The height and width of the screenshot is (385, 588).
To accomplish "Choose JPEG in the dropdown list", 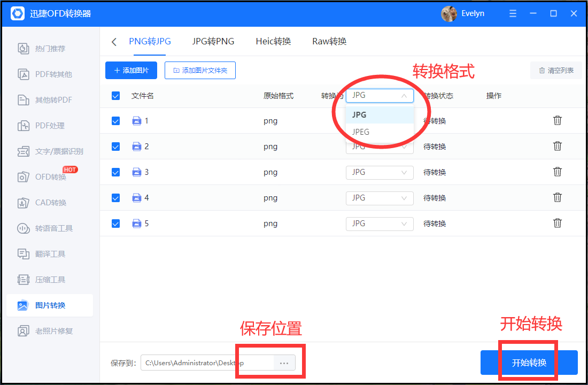I will pyautogui.click(x=380, y=132).
